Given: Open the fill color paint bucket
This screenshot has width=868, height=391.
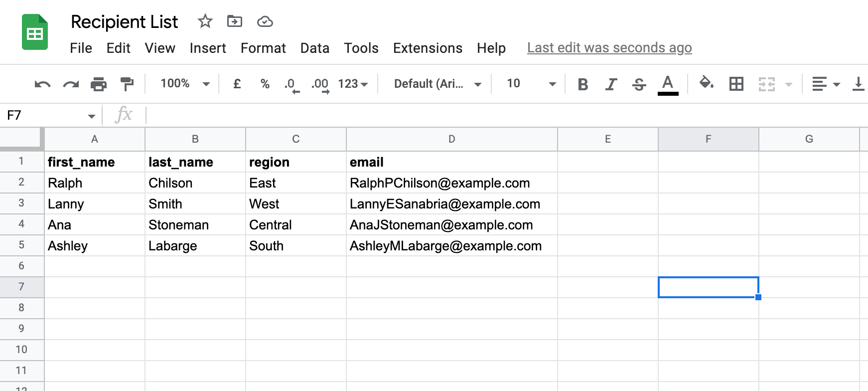Looking at the screenshot, I should coord(706,83).
